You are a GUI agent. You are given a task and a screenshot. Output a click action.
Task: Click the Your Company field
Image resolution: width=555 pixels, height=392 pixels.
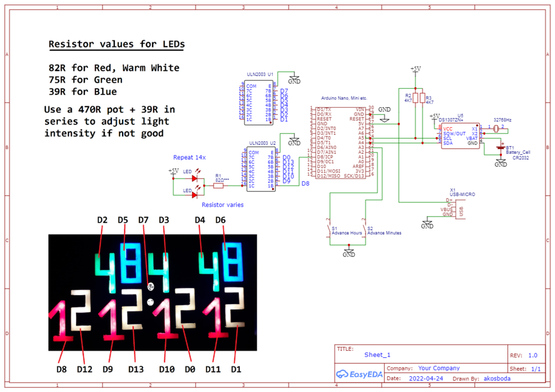[x=439, y=368]
